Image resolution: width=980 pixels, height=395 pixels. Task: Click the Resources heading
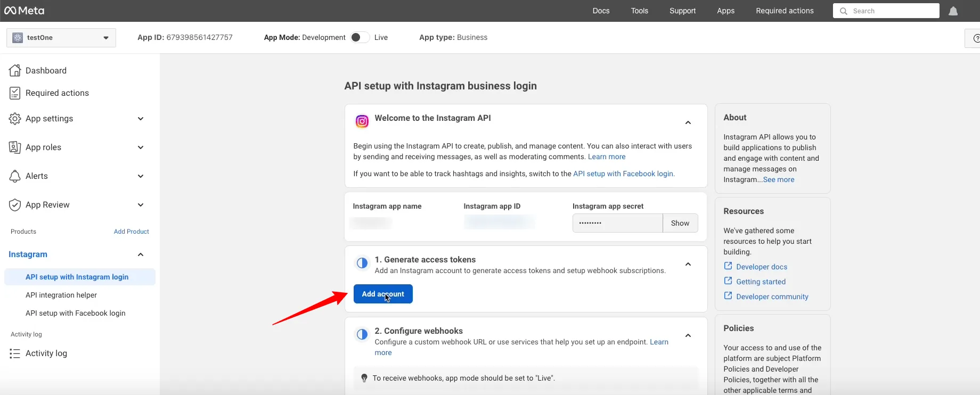[744, 211]
